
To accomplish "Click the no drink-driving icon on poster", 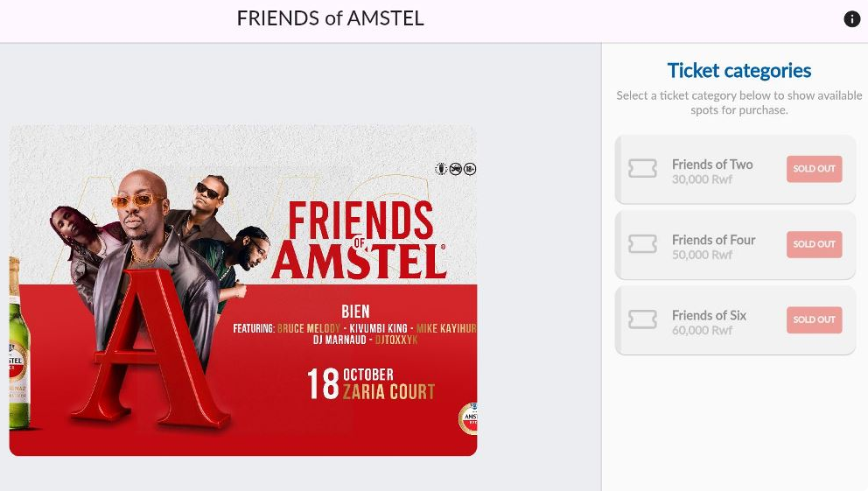I will (x=455, y=169).
